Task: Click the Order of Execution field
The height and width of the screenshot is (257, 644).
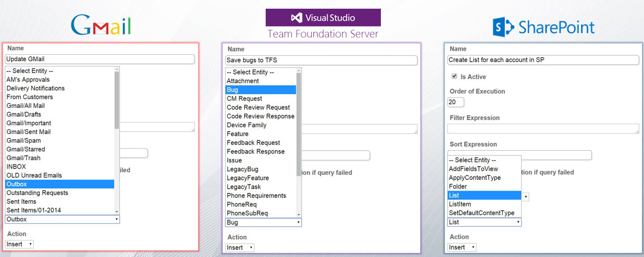Action: click(x=455, y=102)
